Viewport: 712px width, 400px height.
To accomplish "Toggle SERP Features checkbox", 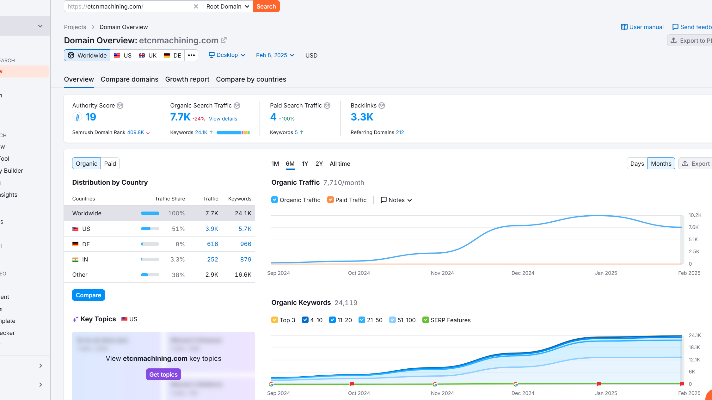I will pos(425,320).
